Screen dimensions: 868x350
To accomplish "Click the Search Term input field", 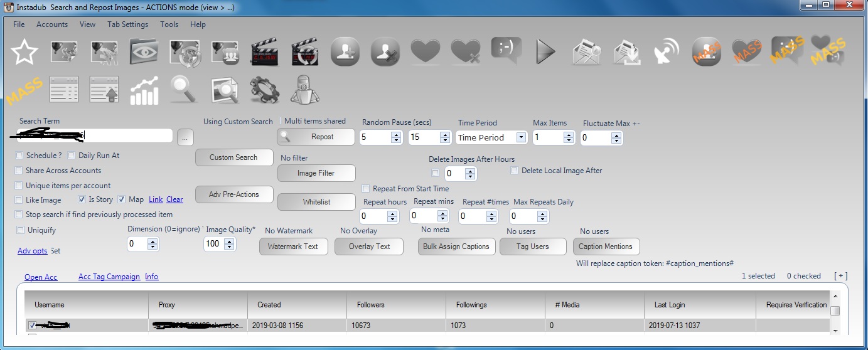I will (94, 135).
